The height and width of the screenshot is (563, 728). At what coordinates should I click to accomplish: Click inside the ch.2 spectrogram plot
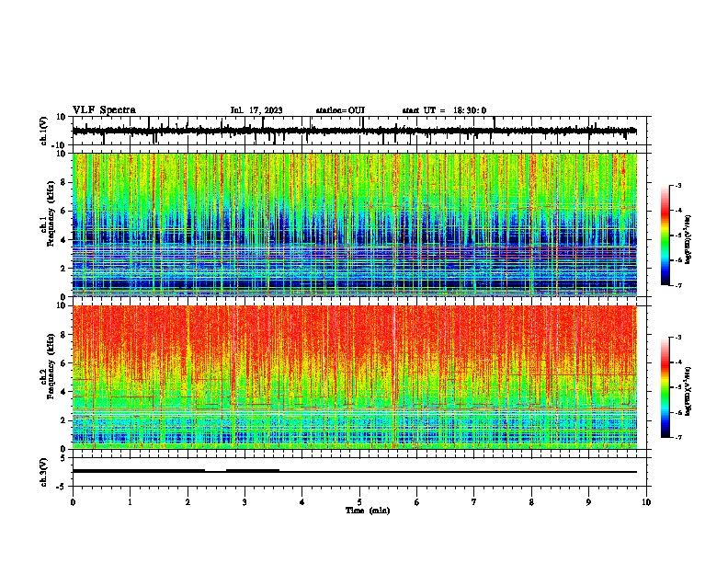pyautogui.click(x=354, y=377)
